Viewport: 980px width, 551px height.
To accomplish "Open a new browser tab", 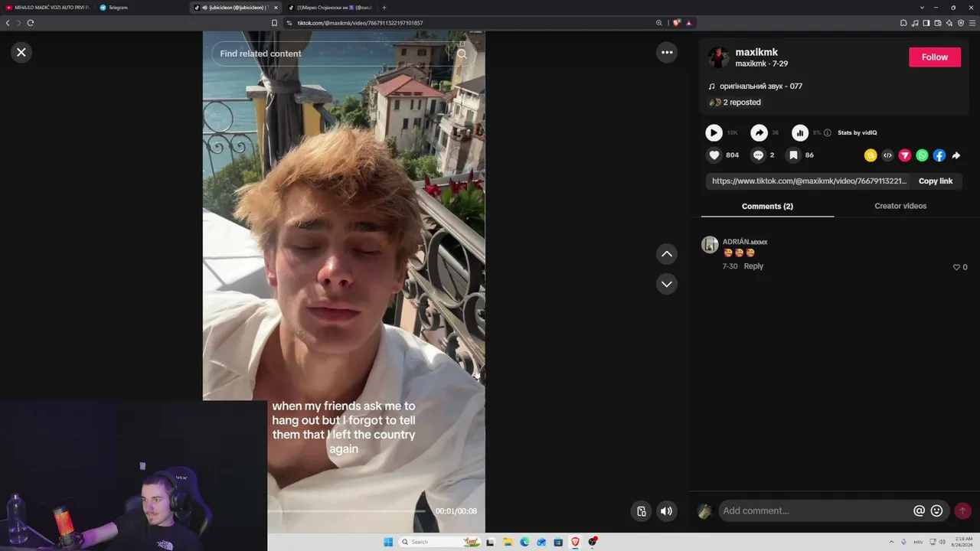I will click(384, 8).
